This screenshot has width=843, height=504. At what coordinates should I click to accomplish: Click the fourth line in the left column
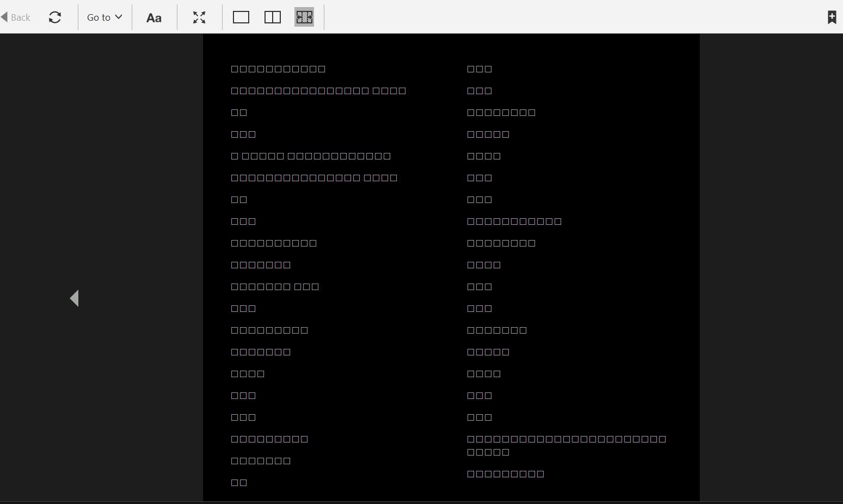point(243,134)
